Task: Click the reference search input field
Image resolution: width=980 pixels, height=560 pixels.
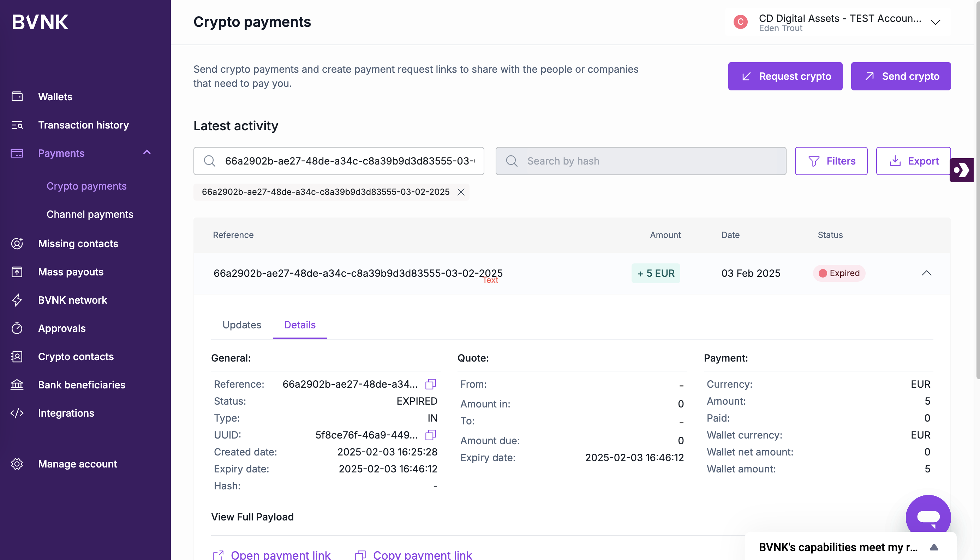Action: tap(339, 161)
